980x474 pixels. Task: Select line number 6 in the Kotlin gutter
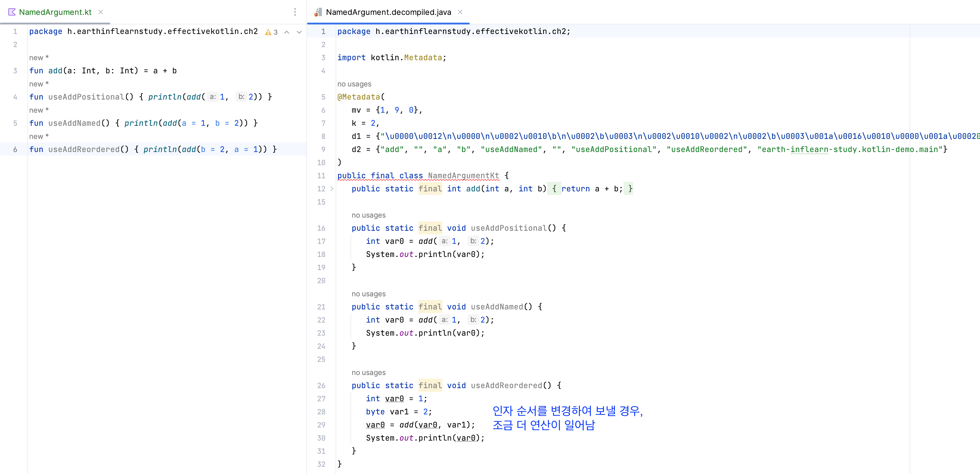click(15, 149)
